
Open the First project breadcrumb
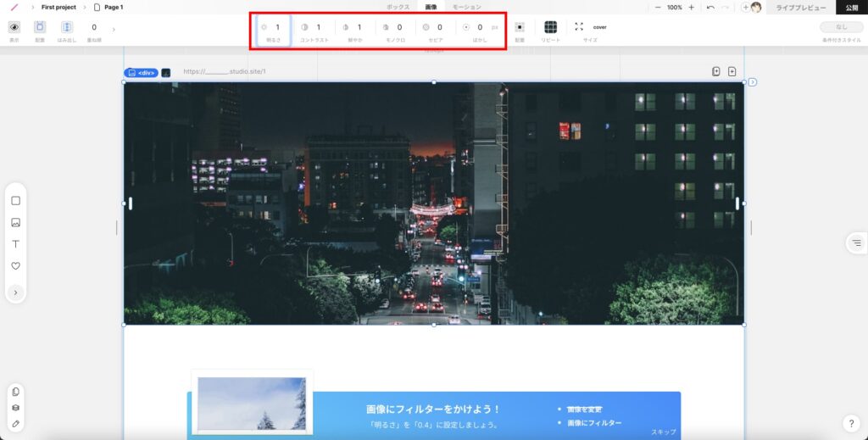tap(58, 7)
